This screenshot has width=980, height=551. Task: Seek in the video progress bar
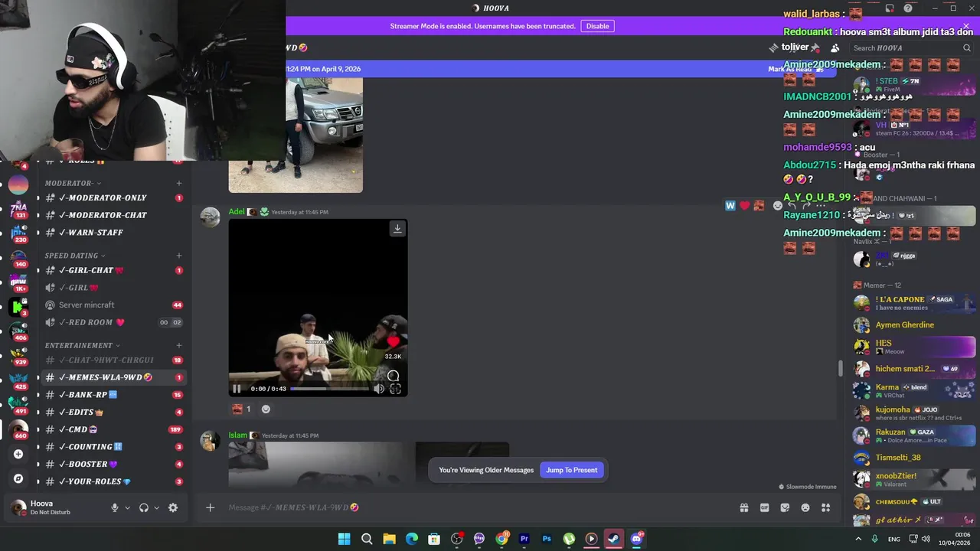(x=330, y=389)
